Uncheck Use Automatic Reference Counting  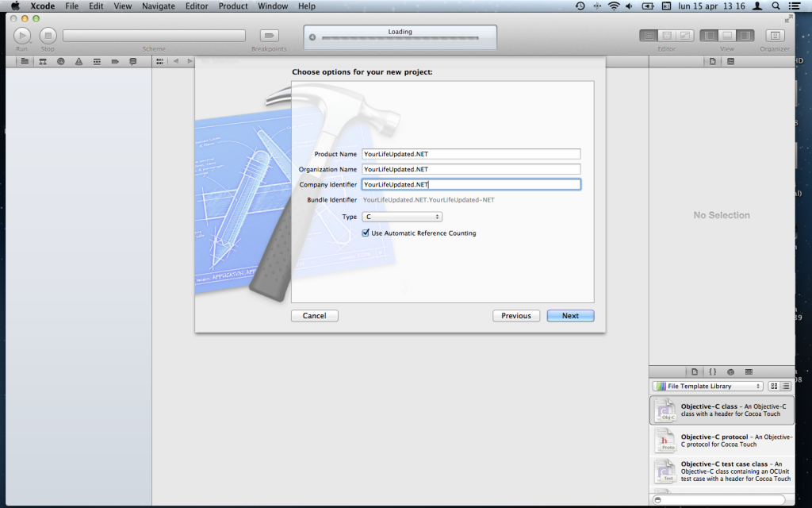[366, 233]
